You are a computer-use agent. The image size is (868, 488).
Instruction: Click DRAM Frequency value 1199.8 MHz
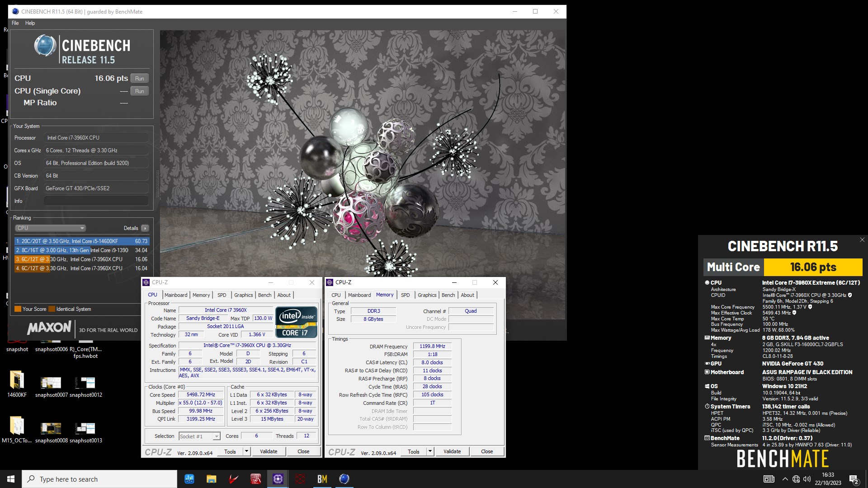[432, 347]
